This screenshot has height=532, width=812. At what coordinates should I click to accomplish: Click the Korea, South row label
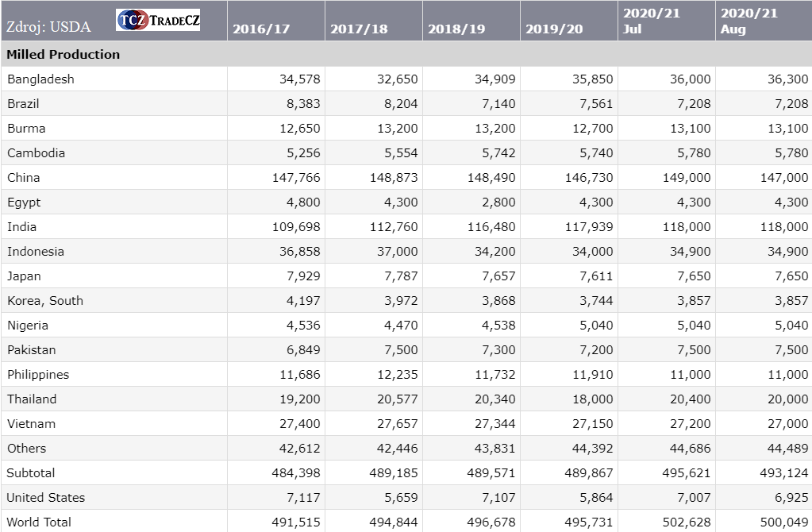pyautogui.click(x=45, y=301)
